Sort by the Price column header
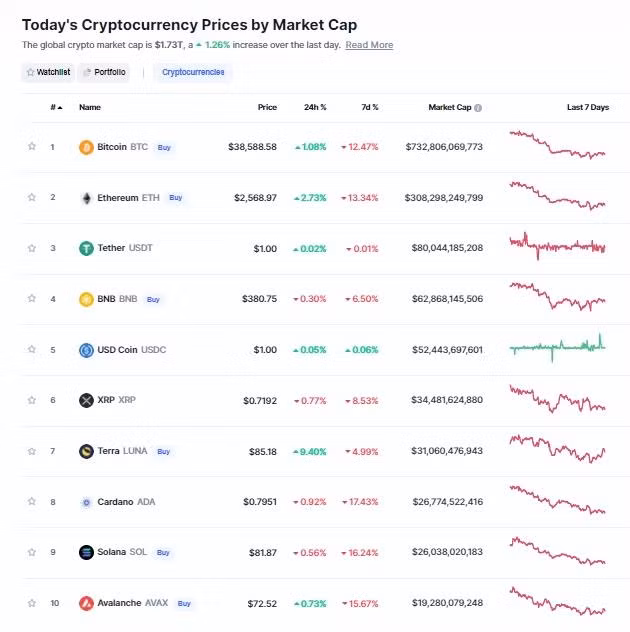The image size is (630, 632). 267,107
